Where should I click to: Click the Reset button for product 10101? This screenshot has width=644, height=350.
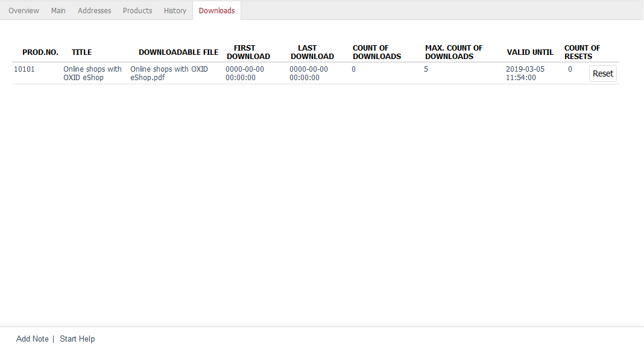pos(602,73)
